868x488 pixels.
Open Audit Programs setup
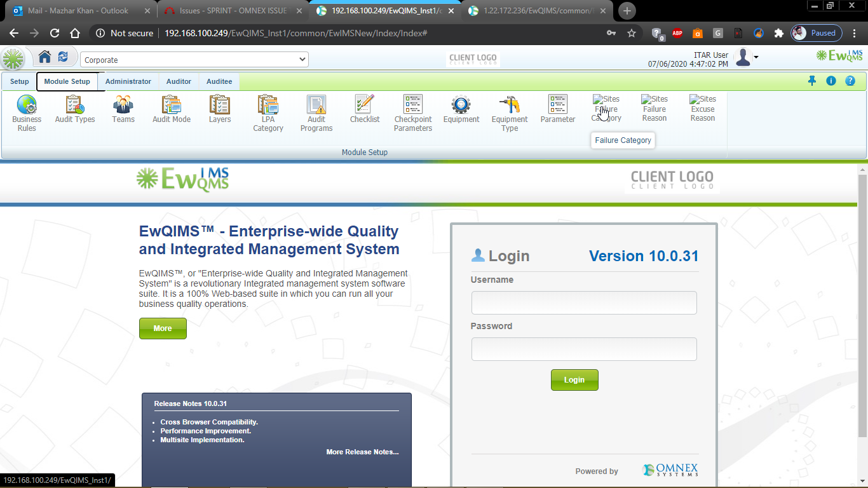pos(316,113)
